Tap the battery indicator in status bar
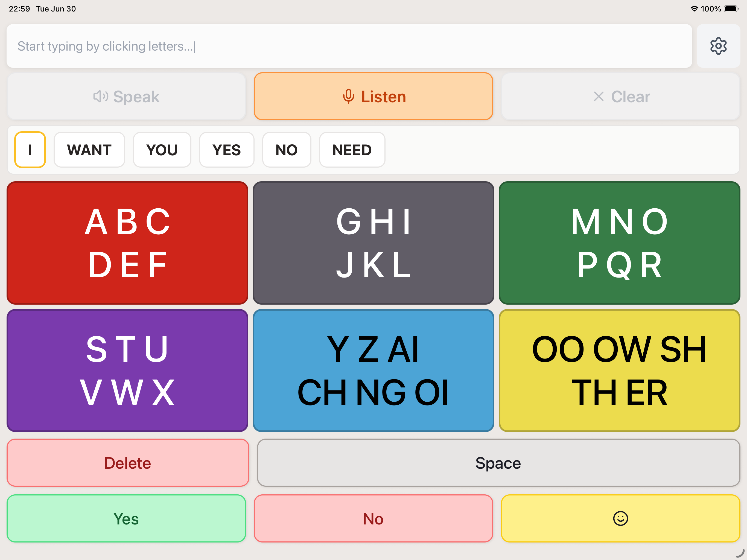 click(x=731, y=9)
